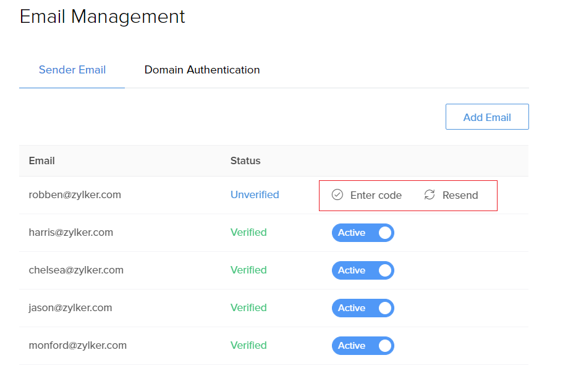The width and height of the screenshot is (568, 392).
Task: Click the chelsea@zylker.com email row
Action: (76, 270)
